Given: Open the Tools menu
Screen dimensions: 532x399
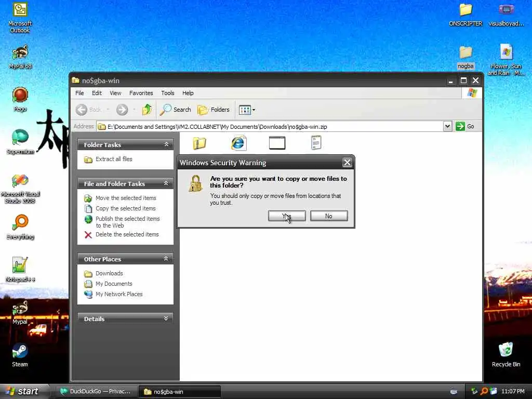Looking at the screenshot, I should 168,93.
